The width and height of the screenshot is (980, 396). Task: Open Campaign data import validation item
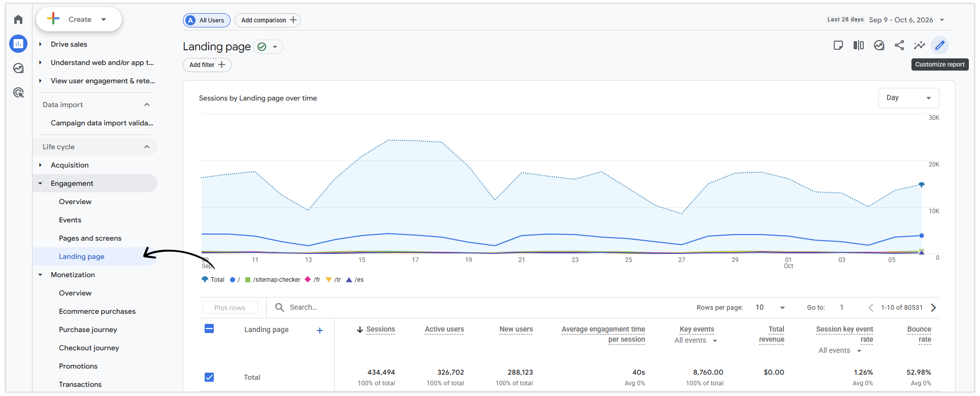point(102,123)
